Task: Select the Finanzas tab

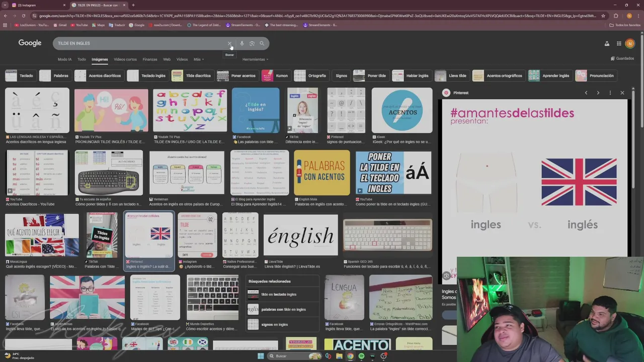Action: (150, 59)
